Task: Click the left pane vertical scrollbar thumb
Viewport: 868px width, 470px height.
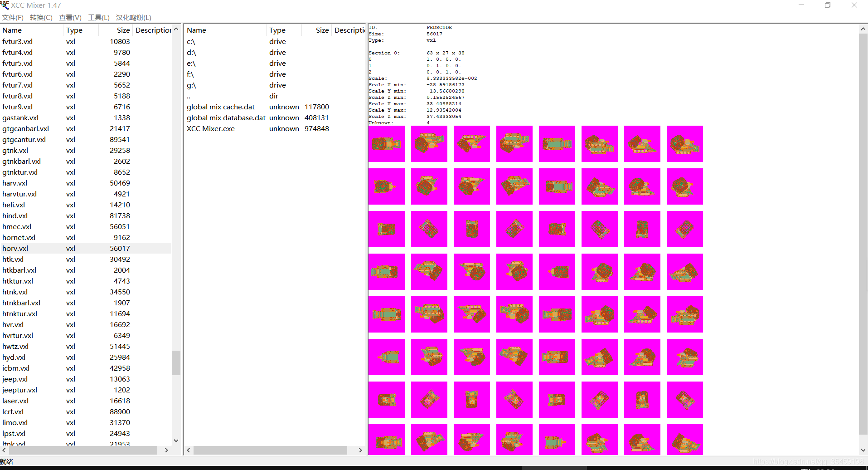Action: click(176, 363)
